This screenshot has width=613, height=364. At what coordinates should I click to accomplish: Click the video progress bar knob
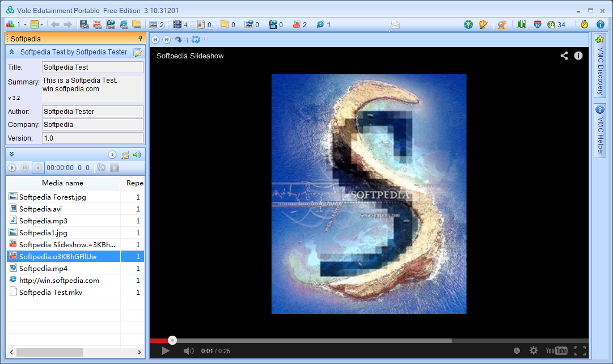(x=172, y=340)
